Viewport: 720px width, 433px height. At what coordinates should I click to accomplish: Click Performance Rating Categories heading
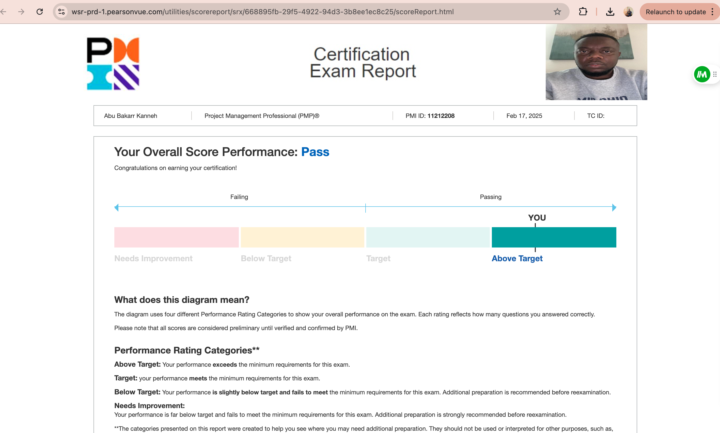point(186,350)
